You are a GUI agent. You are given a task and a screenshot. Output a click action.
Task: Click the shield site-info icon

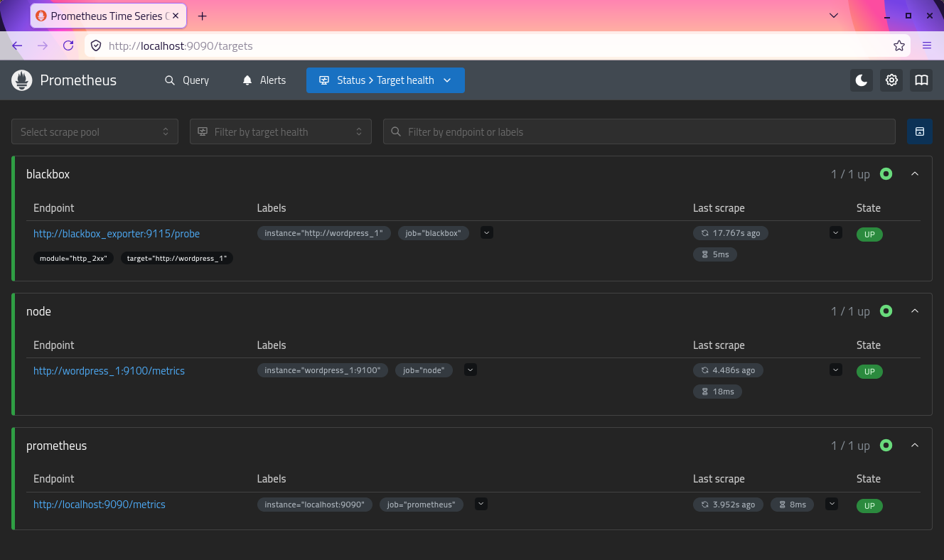click(x=96, y=45)
